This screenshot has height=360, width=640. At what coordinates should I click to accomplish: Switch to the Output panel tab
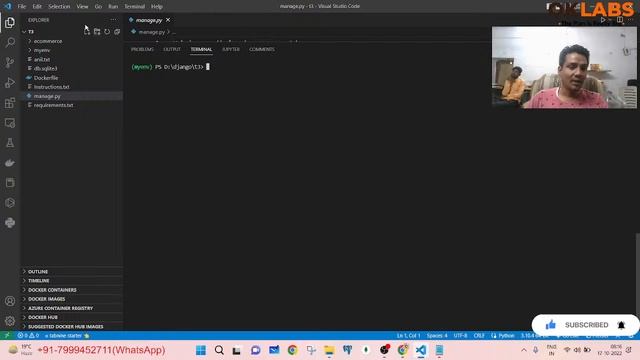[172, 49]
